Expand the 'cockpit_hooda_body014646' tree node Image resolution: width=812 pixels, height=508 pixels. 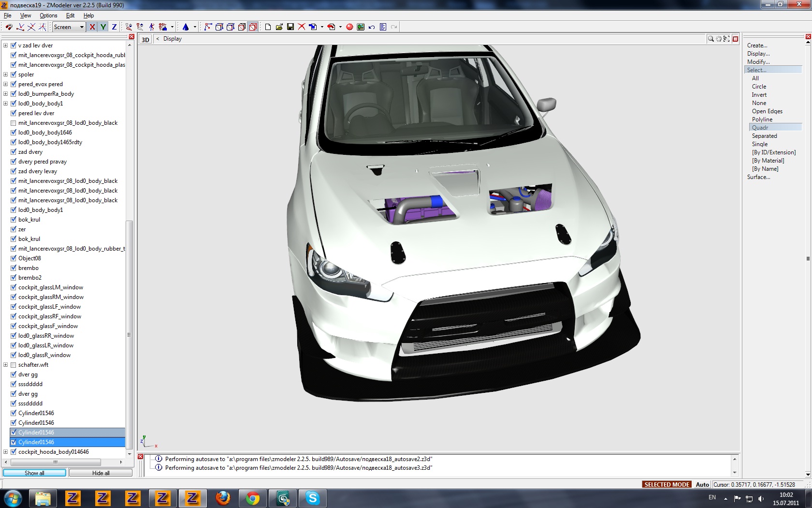(5, 452)
